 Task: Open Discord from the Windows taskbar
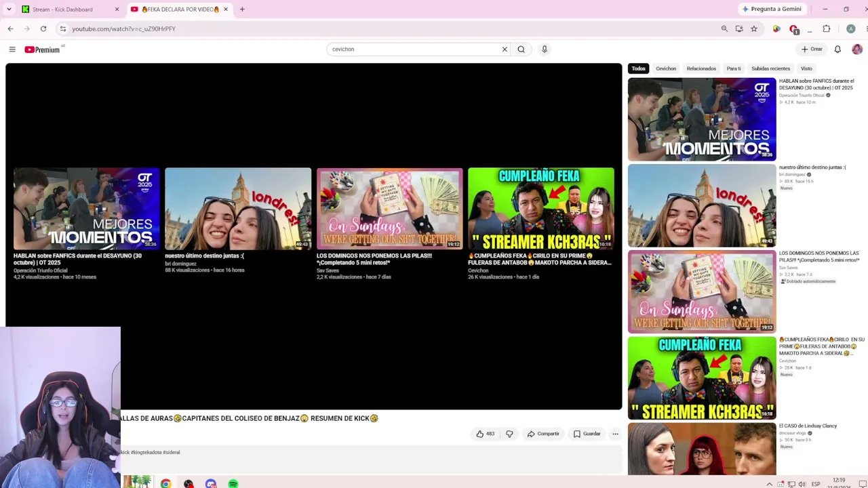click(211, 484)
